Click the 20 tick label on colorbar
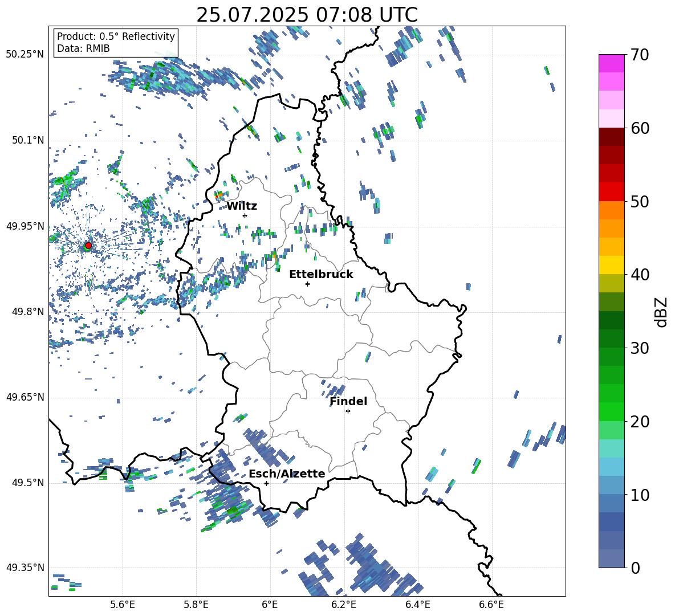 click(640, 422)
